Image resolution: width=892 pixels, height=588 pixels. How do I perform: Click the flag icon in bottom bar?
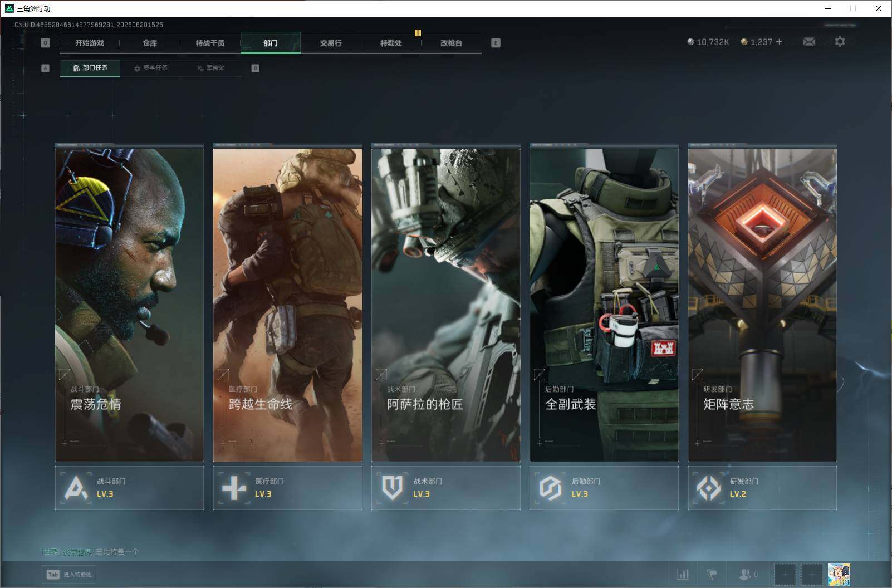pos(712,574)
